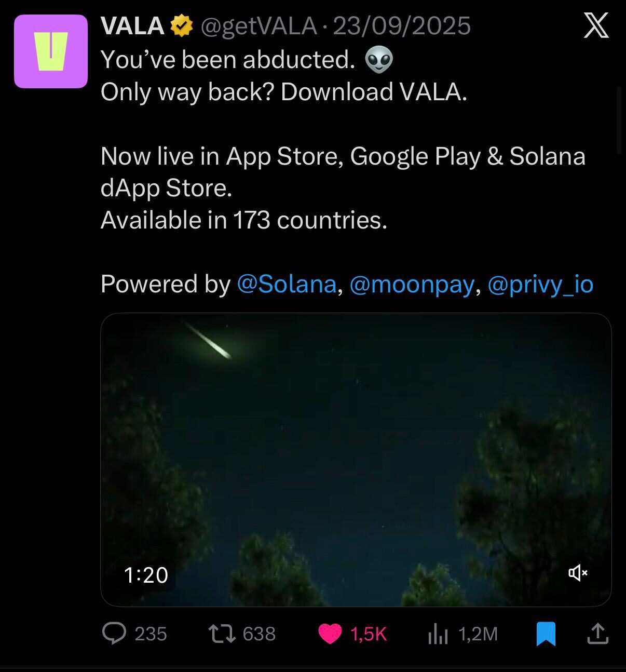Click the scrollbar on the right edge

click(618, 120)
